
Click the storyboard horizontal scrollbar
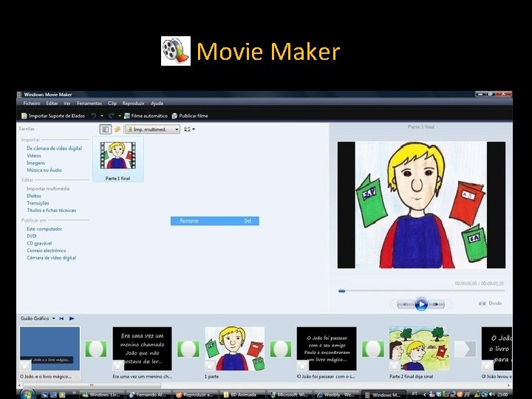click(92, 386)
